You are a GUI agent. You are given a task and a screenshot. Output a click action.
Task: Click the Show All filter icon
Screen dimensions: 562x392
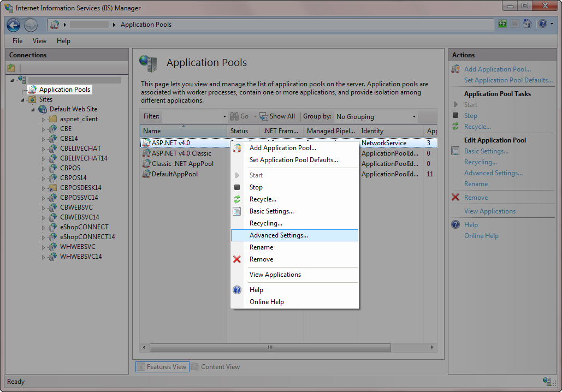tap(264, 116)
